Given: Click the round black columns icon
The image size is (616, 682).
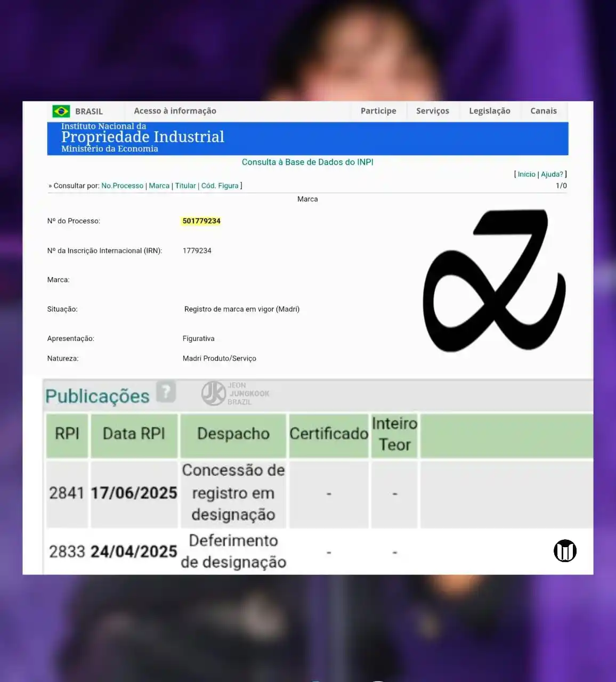Looking at the screenshot, I should 565,551.
